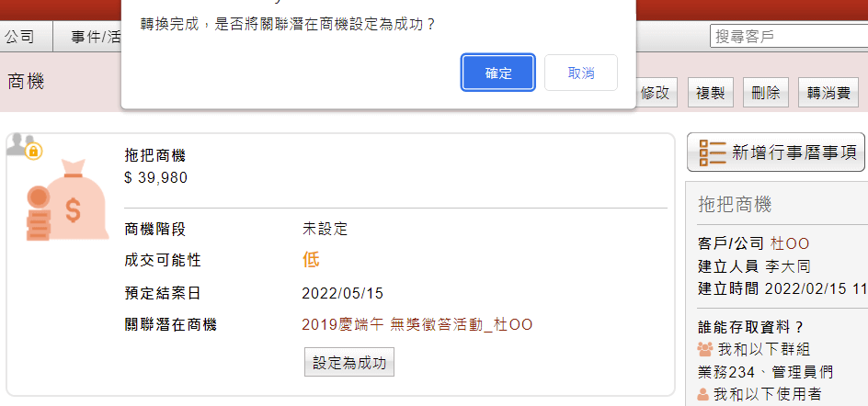Screen dimensions: 868x406
Task: Dismiss dialog with 取消 button
Action: pos(581,73)
